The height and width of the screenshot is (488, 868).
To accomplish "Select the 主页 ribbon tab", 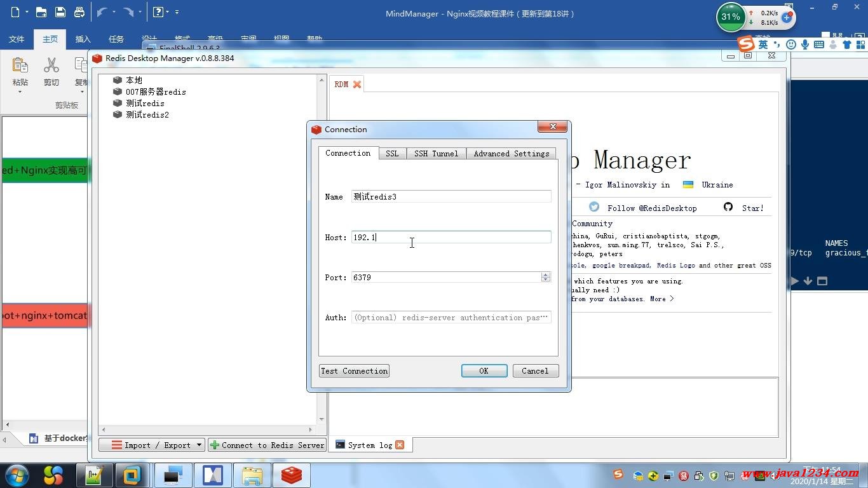I will (x=50, y=39).
